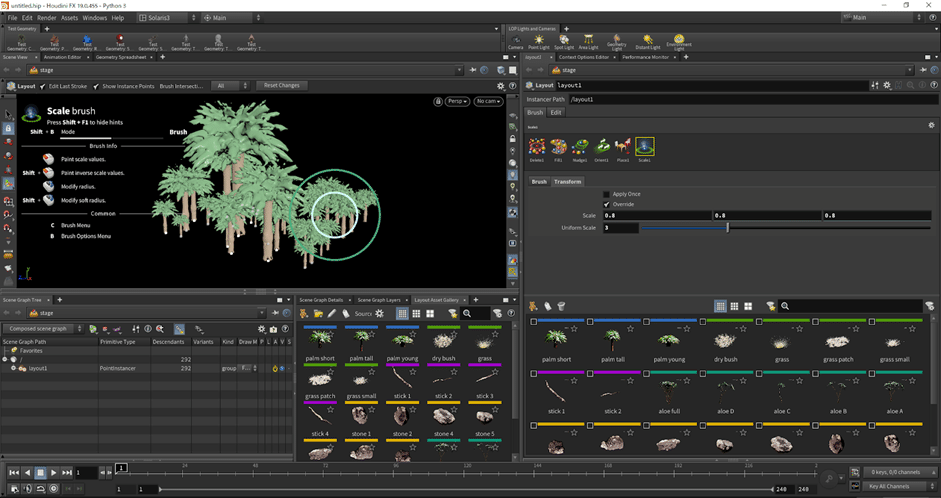Choose the Delete brush icon
This screenshot has height=498, width=941.
[x=537, y=148]
